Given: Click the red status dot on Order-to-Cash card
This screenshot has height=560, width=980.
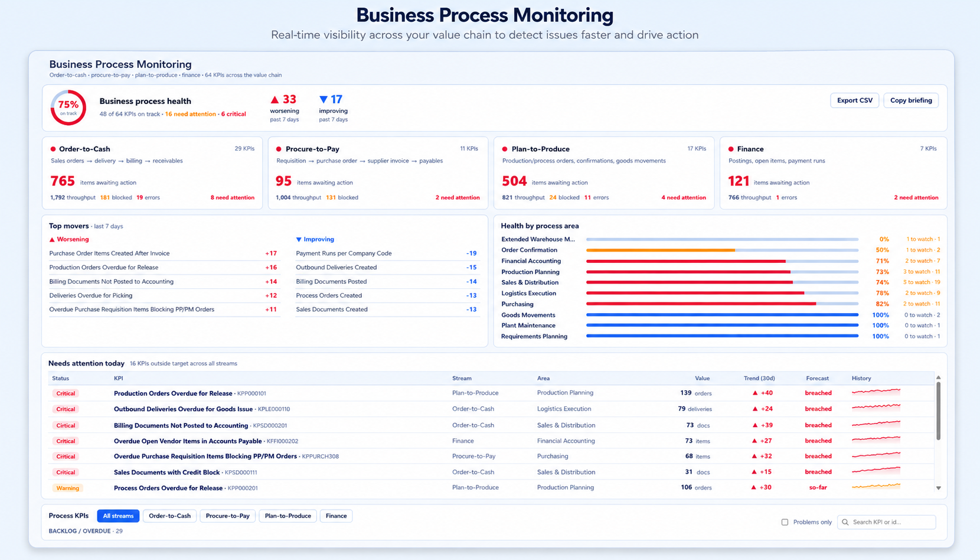Looking at the screenshot, I should tap(53, 149).
